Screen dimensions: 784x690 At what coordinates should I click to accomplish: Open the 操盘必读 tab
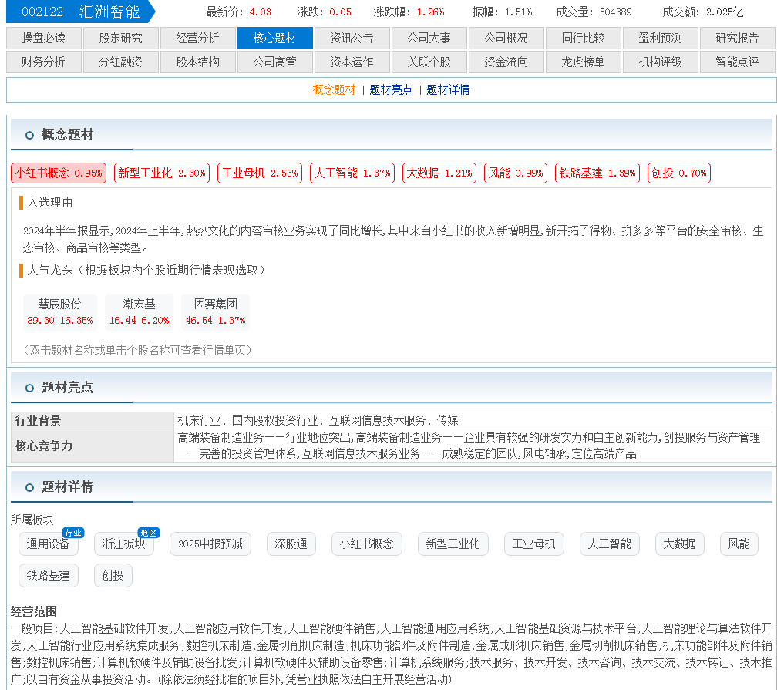[43, 39]
